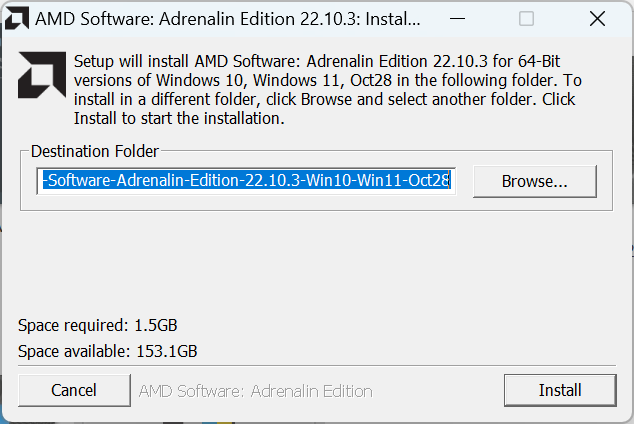This screenshot has width=634, height=424.
Task: Click the greyed-out maximize button in the title bar
Action: pos(526,19)
